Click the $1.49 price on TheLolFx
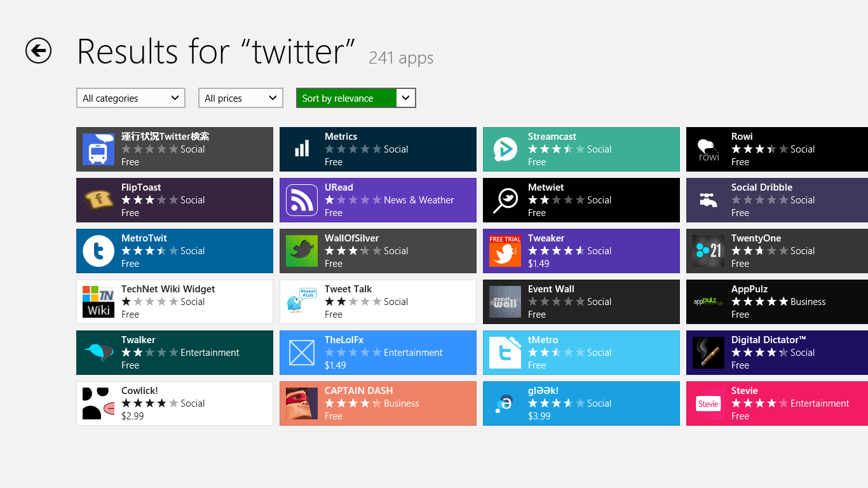The image size is (868, 488). tap(336, 365)
